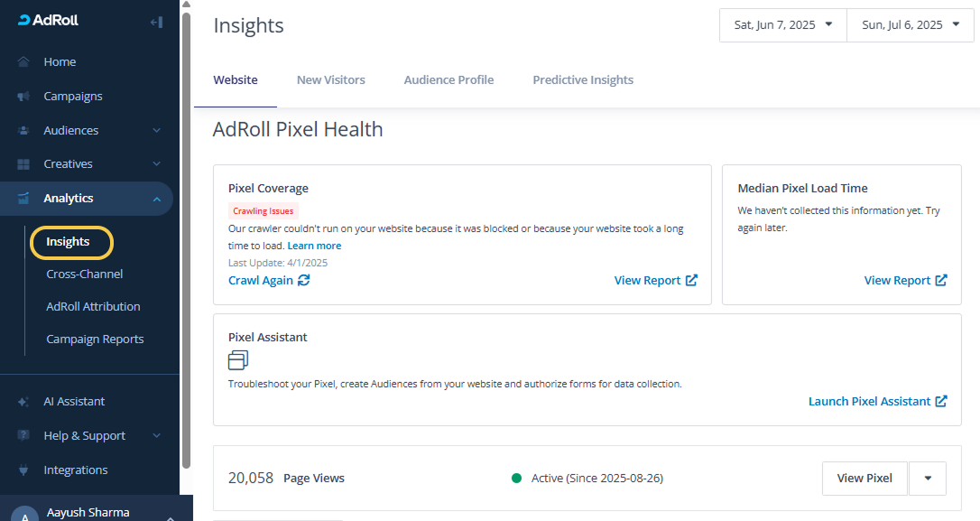980x521 pixels.
Task: Click the Campaigns megaphone icon
Action: [x=24, y=97]
